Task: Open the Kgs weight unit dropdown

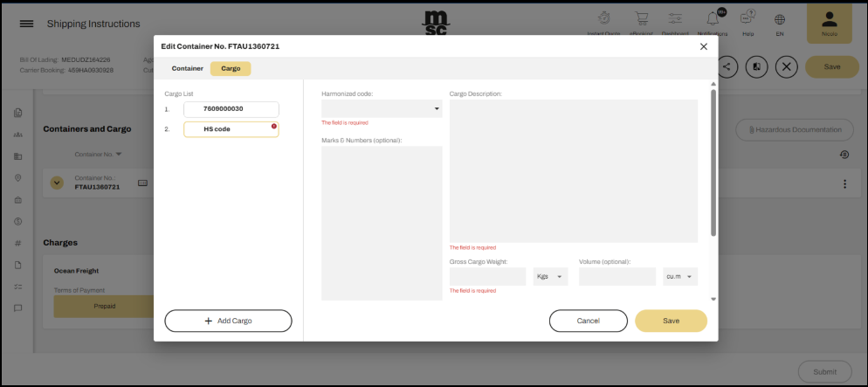Action: 551,276
